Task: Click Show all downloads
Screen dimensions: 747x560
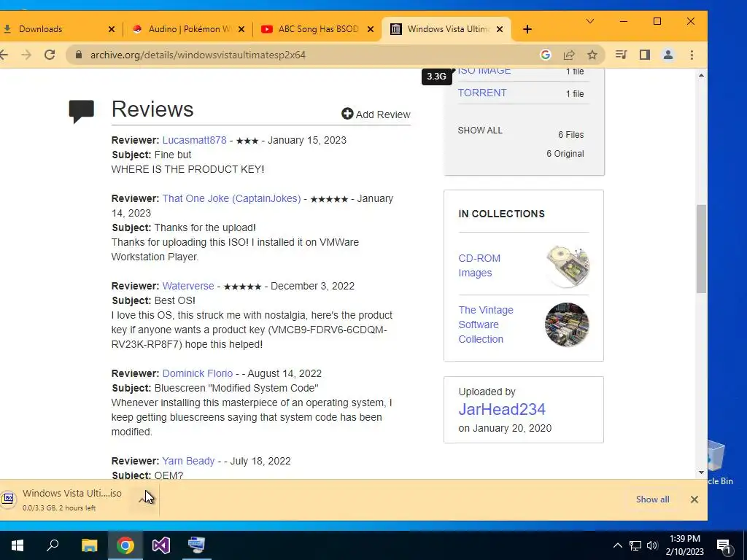Action: [652, 499]
